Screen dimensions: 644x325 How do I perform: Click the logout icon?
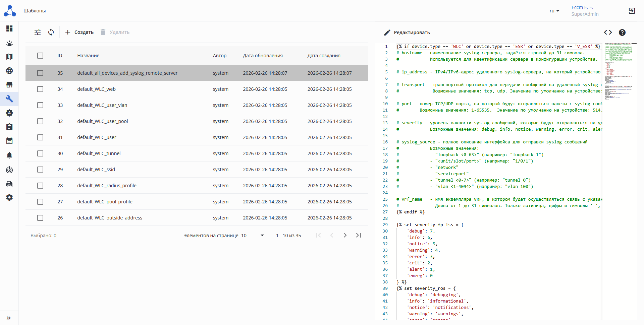632,11
